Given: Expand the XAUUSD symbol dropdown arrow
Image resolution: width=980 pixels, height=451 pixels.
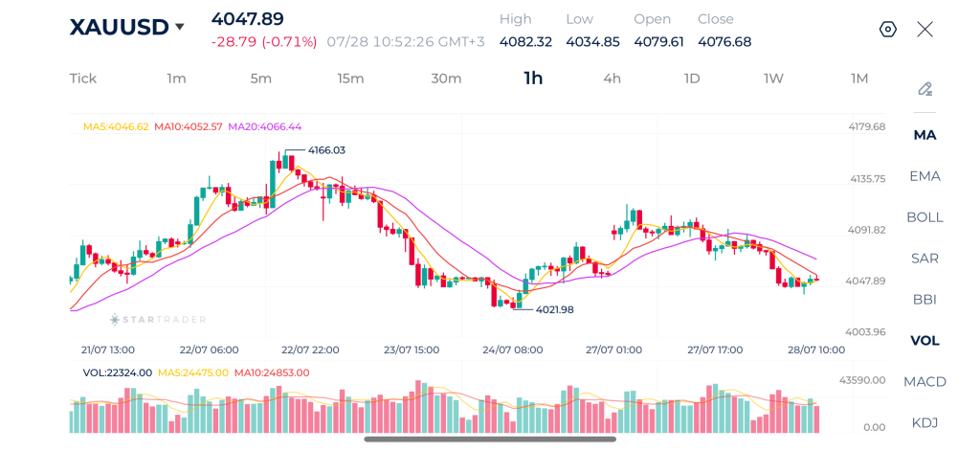Looking at the screenshot, I should coord(179,27).
